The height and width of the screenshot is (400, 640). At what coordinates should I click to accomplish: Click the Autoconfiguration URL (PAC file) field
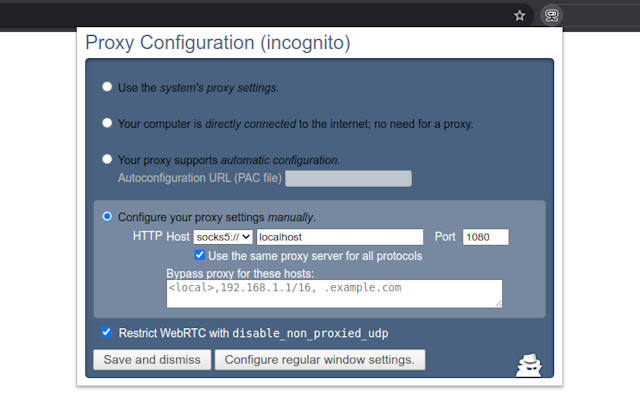[349, 178]
